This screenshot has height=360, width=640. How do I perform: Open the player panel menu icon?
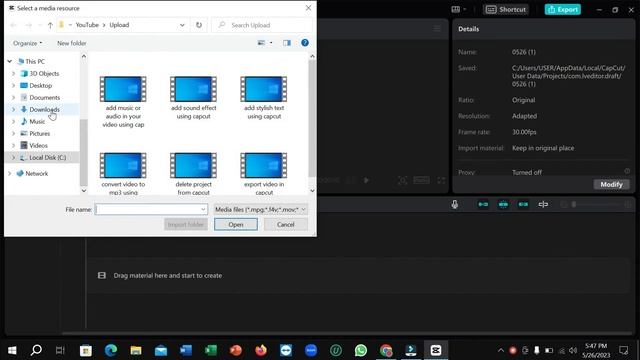tap(437, 29)
